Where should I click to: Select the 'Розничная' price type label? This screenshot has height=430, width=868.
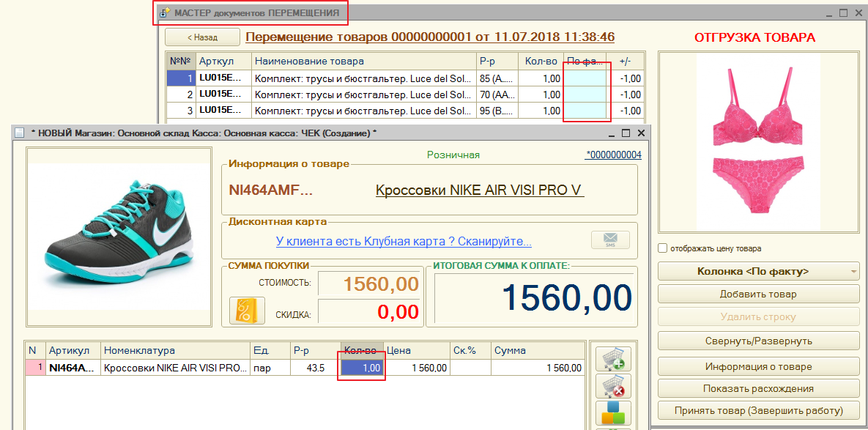pyautogui.click(x=453, y=155)
